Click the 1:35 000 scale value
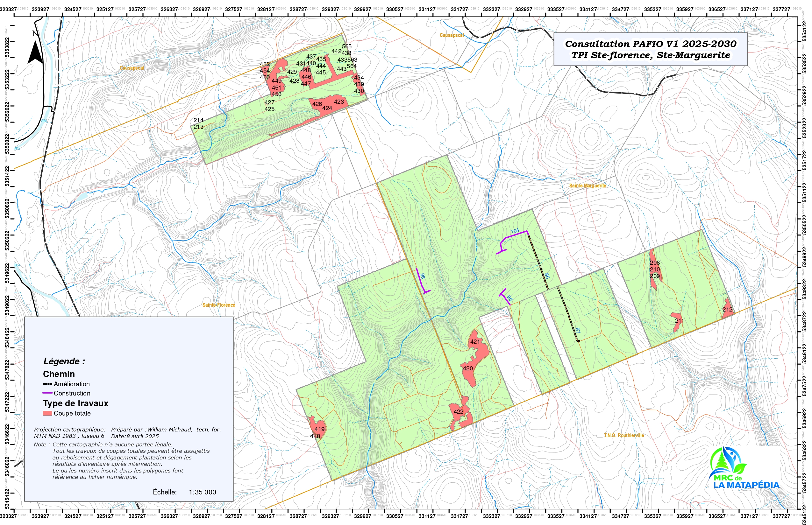Screen dimensions: 812x525 click(202, 492)
